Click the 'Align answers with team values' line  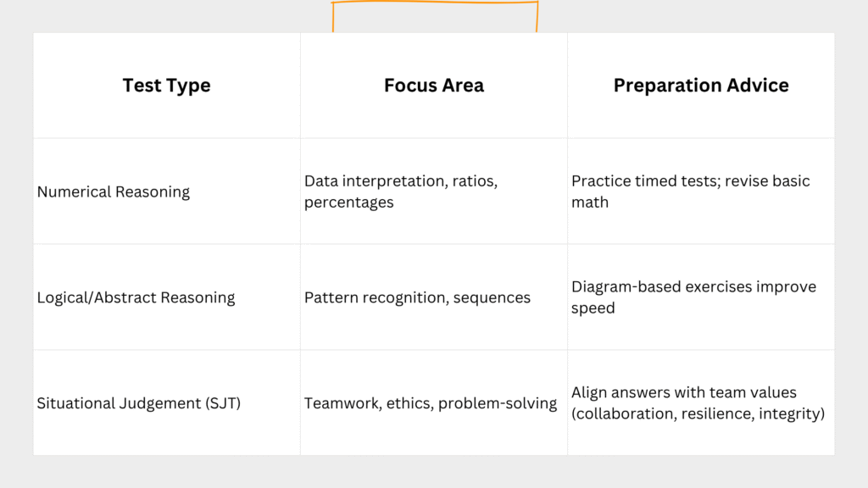[683, 393]
